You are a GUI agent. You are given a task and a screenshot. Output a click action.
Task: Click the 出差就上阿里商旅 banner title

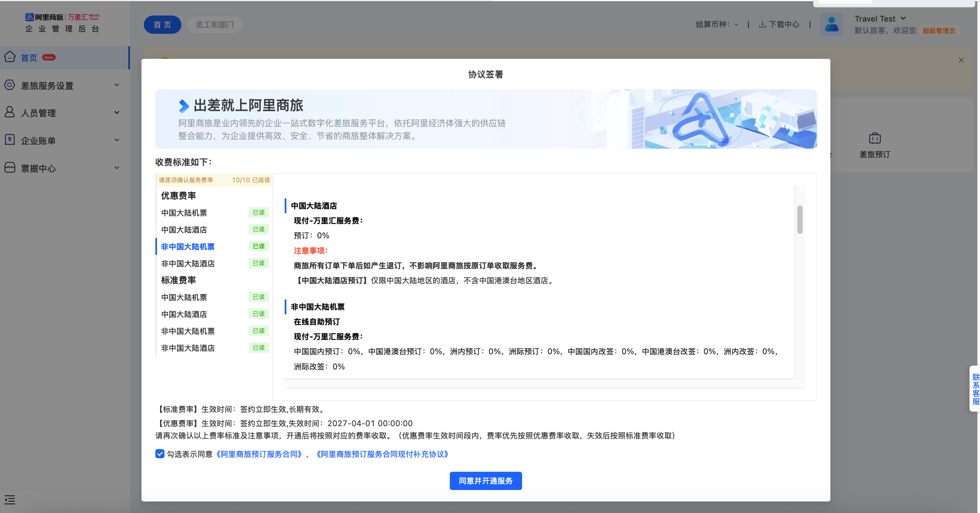pyautogui.click(x=248, y=105)
